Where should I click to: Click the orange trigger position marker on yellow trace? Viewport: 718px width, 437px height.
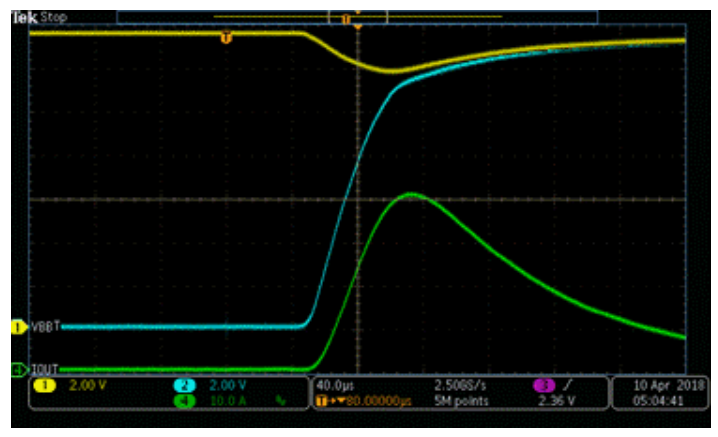(x=225, y=38)
